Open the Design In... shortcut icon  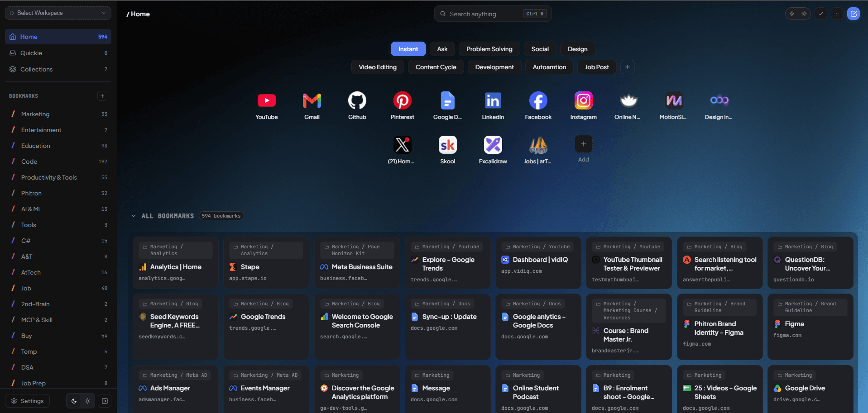pos(719,100)
